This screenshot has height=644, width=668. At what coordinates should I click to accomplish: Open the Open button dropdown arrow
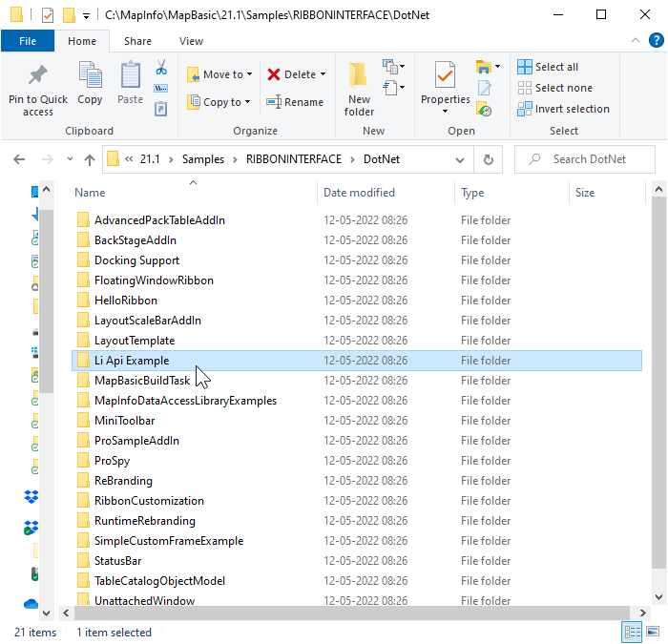497,67
